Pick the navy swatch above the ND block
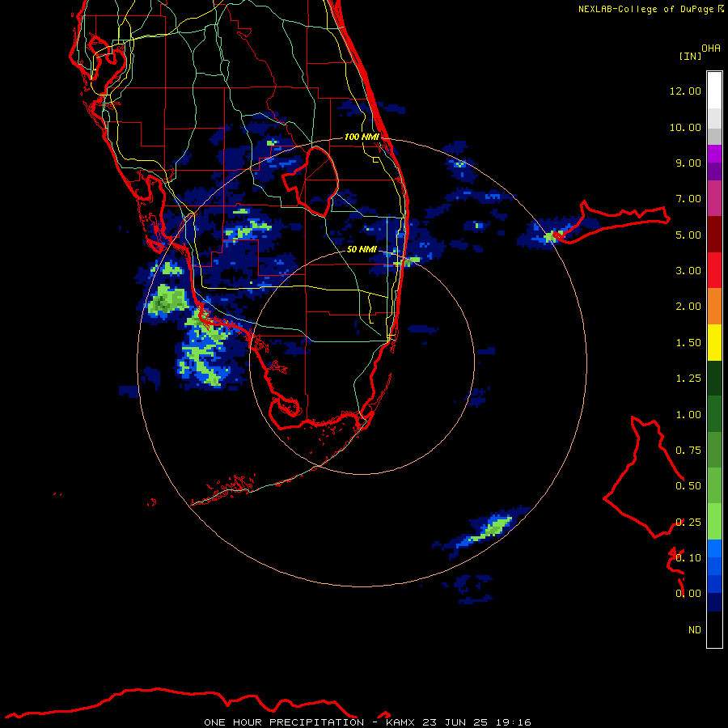 714,603
